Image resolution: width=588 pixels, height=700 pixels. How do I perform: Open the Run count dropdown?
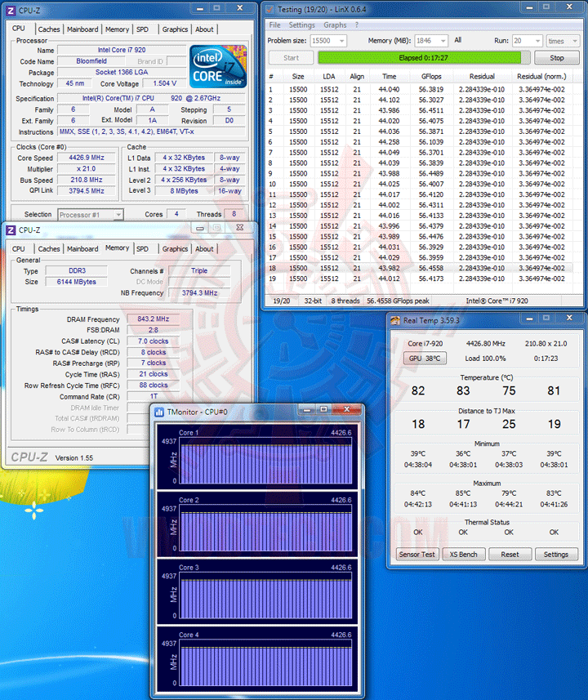pos(538,41)
